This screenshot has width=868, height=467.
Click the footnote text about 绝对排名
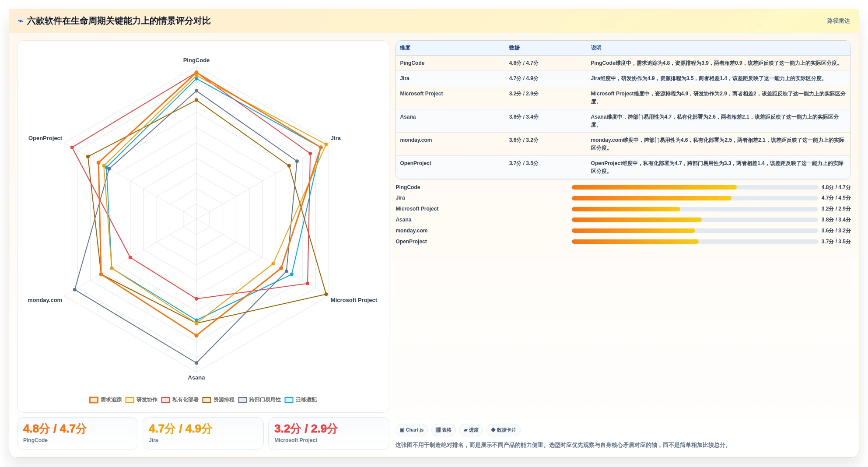[x=563, y=445]
